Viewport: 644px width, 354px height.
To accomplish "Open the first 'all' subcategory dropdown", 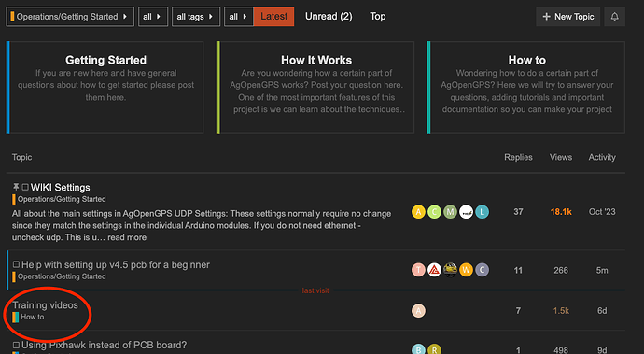I will click(153, 17).
